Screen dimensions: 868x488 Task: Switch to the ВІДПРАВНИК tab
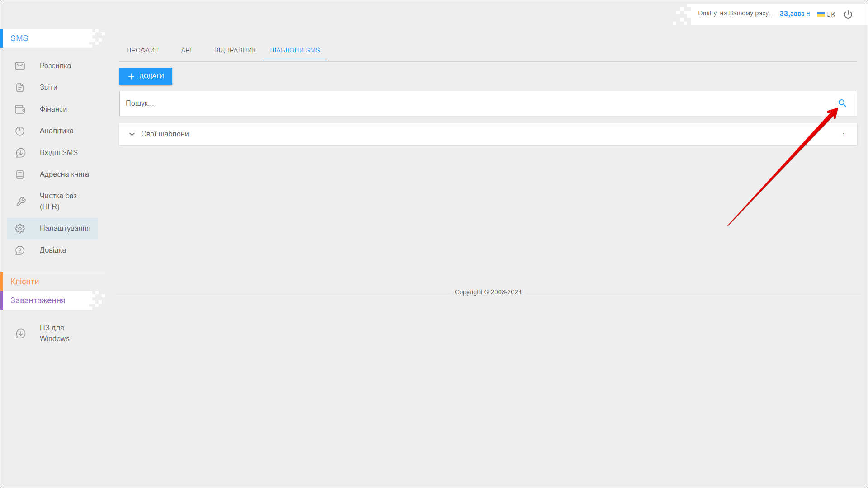pos(235,50)
